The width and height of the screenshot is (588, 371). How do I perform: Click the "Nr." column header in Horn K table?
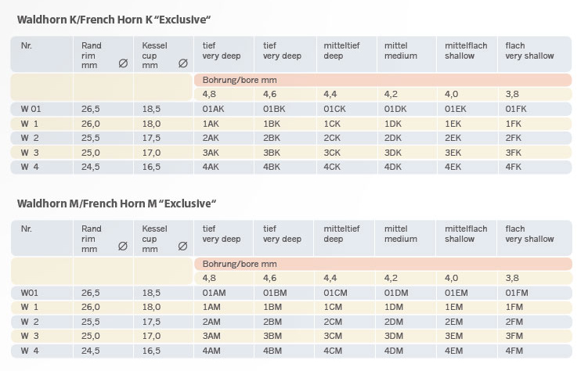point(27,45)
